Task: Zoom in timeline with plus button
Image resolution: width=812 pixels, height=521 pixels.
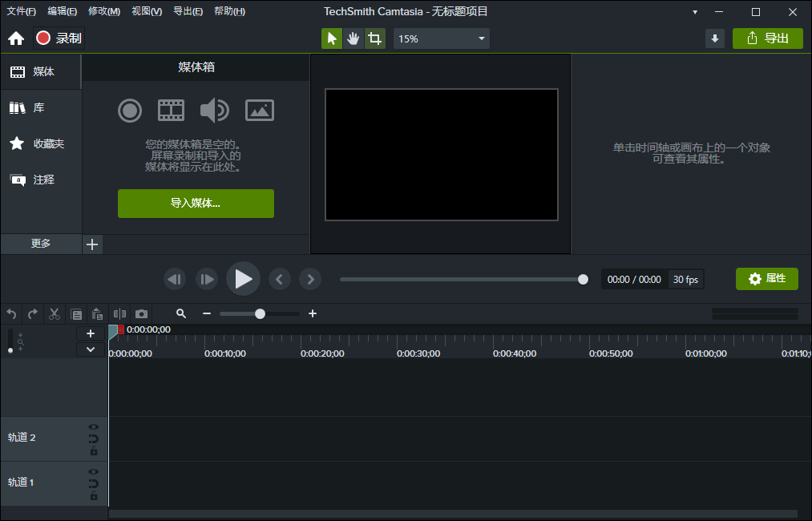Action: 313,313
